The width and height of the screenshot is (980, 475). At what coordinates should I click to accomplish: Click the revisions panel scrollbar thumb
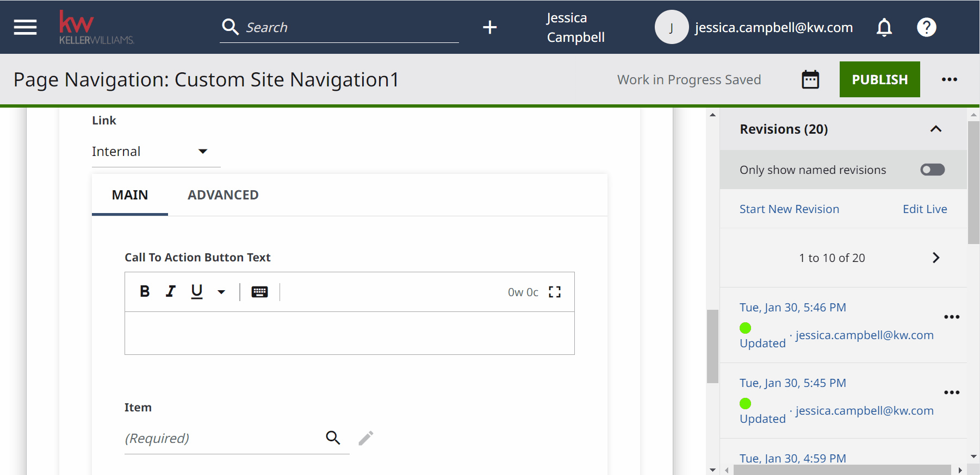[973, 183]
